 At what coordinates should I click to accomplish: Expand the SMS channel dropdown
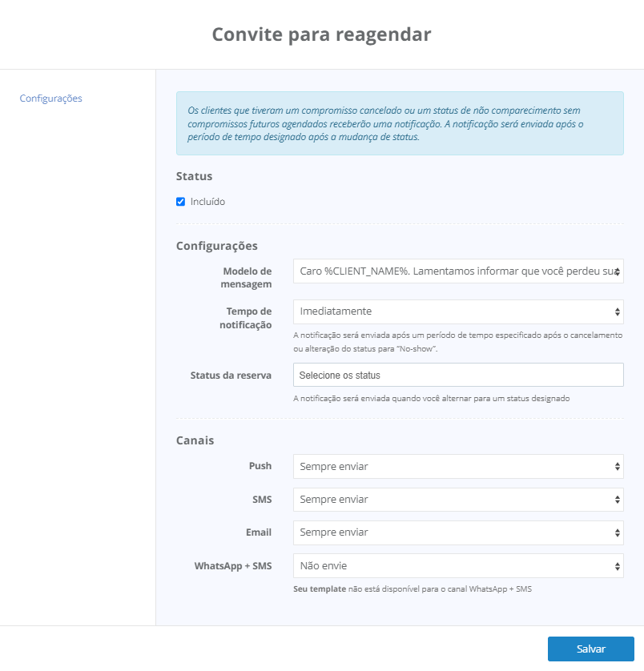tap(457, 500)
